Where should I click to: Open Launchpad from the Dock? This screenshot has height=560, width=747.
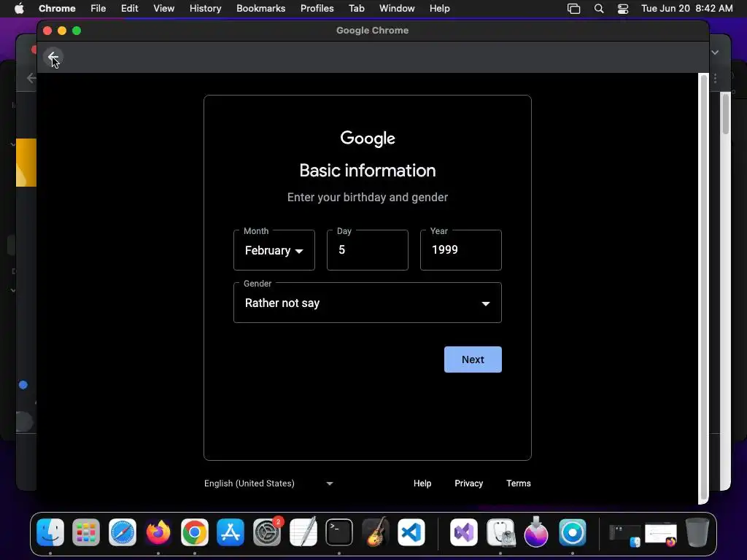tap(86, 532)
